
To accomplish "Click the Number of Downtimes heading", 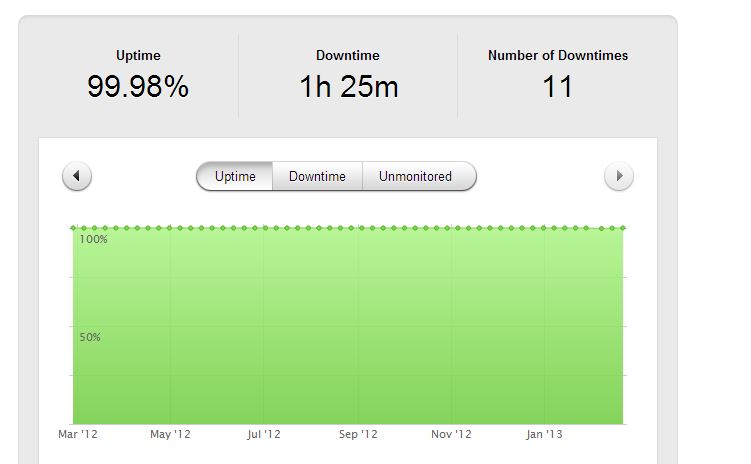I will click(558, 56).
